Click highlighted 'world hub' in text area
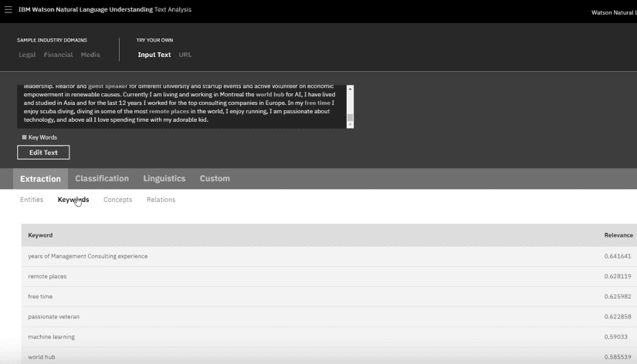 269,95
